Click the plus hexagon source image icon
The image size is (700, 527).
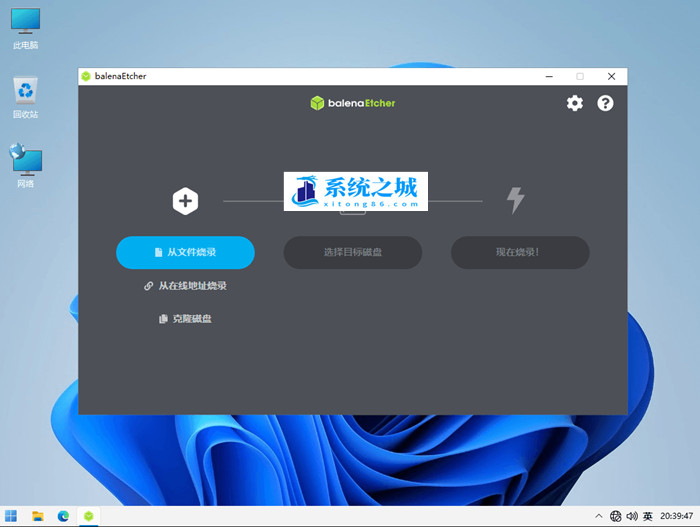[x=185, y=201]
